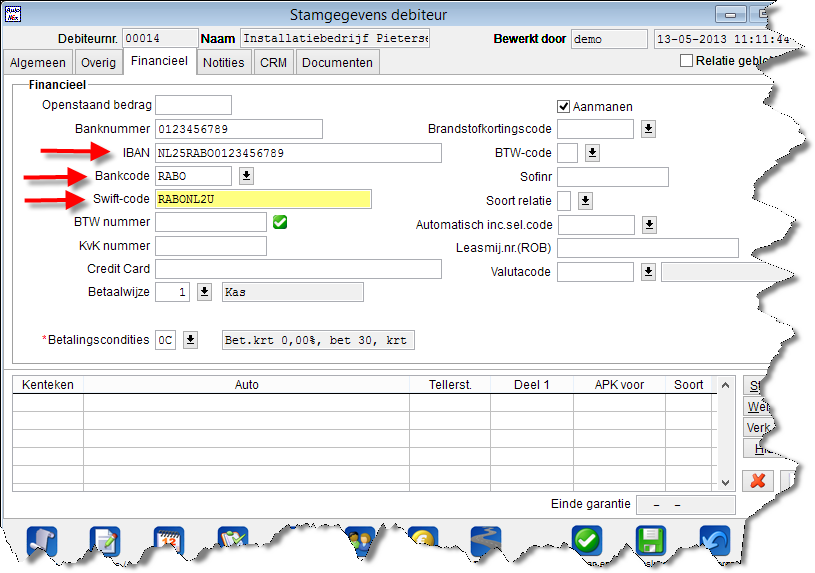This screenshot has width=815, height=573.
Task: Click the scroll document icon in bottom toolbar
Action: [x=42, y=541]
